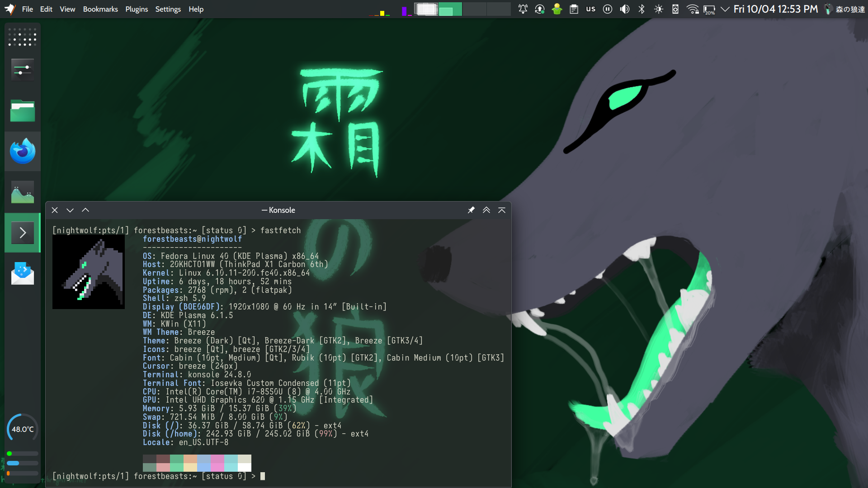This screenshot has height=488, width=868.
Task: Click the 'Disk (/home)' 99% line
Action: pyautogui.click(x=255, y=434)
